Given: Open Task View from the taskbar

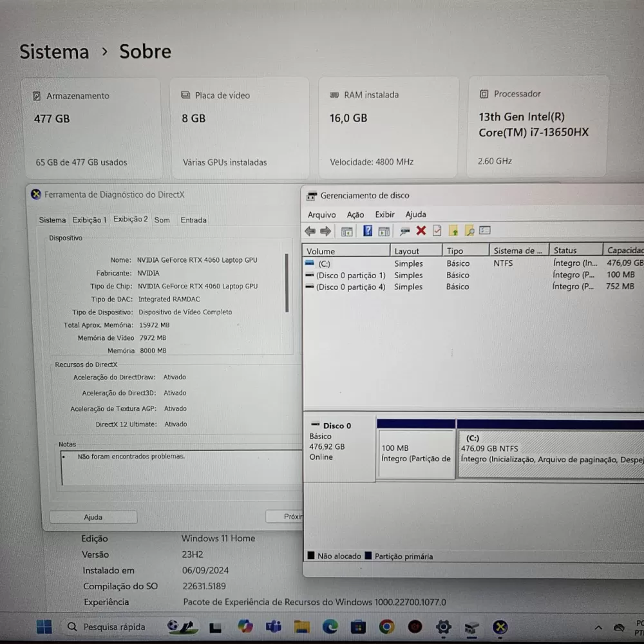Looking at the screenshot, I should [215, 627].
